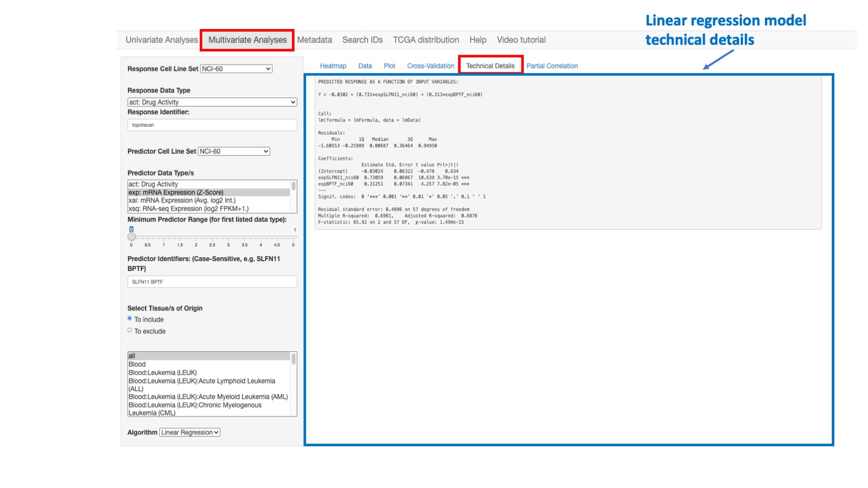Click the Minimum Predictor Range slider handle
This screenshot has width=868, height=488.
click(132, 237)
